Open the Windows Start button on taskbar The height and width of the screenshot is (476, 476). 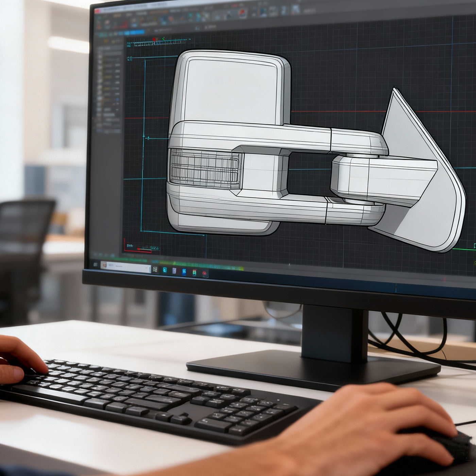(95, 264)
